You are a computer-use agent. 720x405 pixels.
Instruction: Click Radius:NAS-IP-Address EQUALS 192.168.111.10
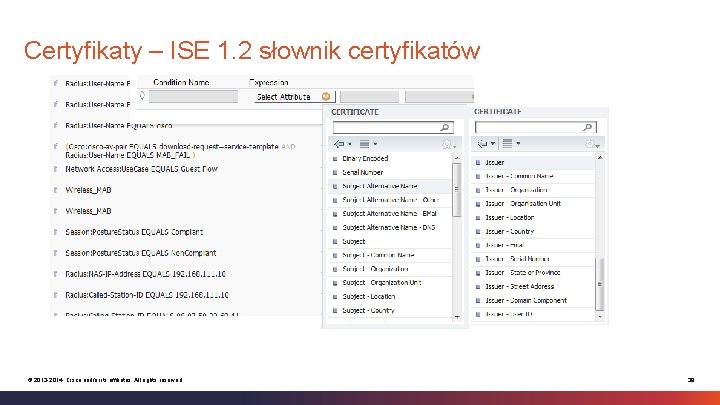point(145,274)
